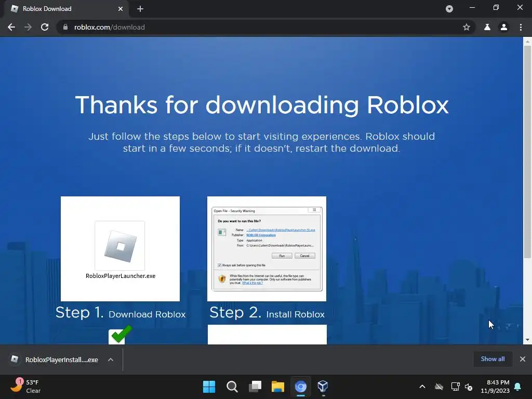Open the Chrome profile menu

tap(504, 27)
